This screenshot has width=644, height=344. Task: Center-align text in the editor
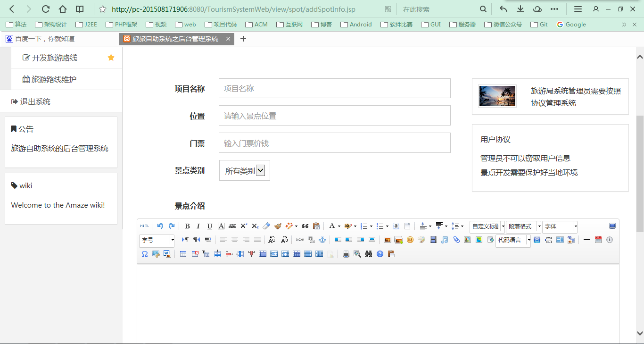[235, 240]
